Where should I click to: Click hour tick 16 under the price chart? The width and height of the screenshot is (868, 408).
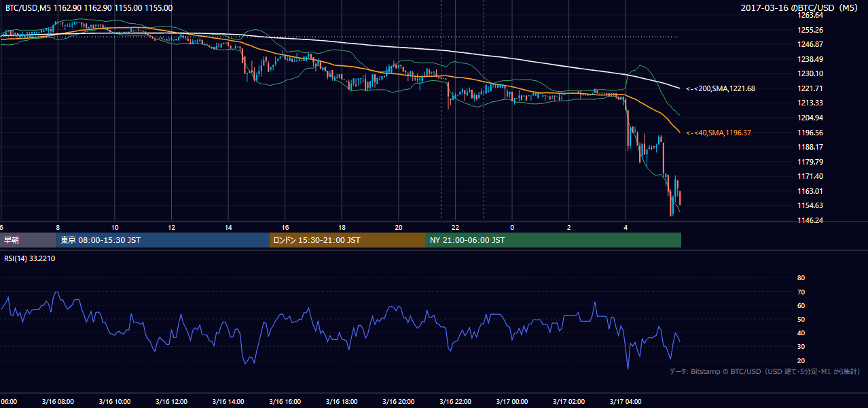[285, 227]
